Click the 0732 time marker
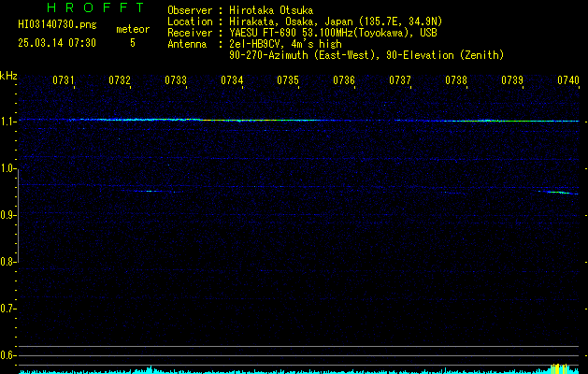This screenshot has width=588, height=374. [x=120, y=80]
